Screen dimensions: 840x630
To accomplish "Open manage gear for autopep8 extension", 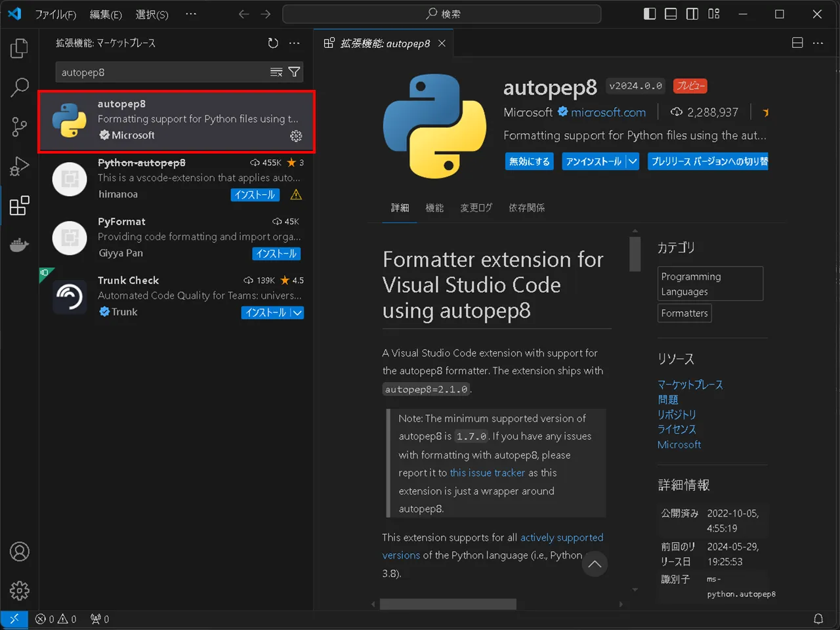I will click(296, 136).
